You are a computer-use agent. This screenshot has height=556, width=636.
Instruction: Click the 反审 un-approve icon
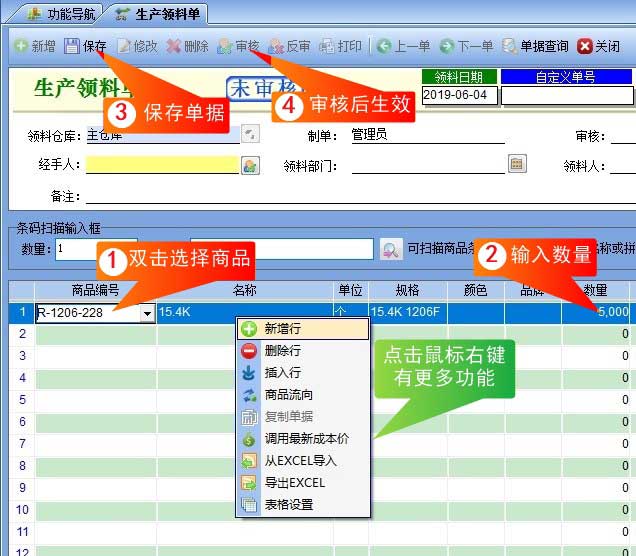[x=276, y=47]
